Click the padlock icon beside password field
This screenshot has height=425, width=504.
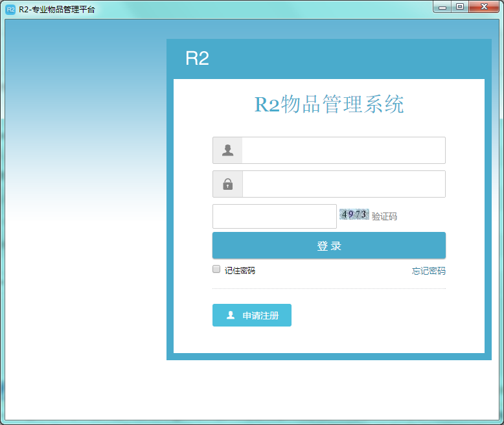[227, 184]
